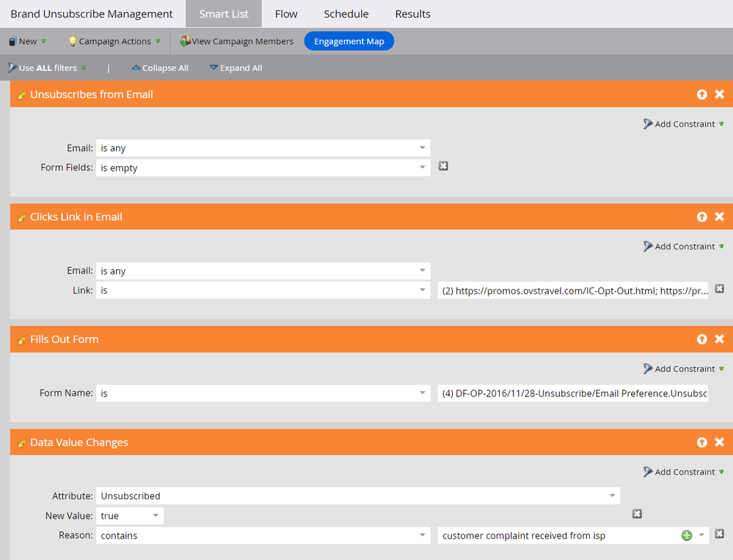Click pencil icon of Fills Out Form
This screenshot has height=560, width=733.
click(x=21, y=340)
